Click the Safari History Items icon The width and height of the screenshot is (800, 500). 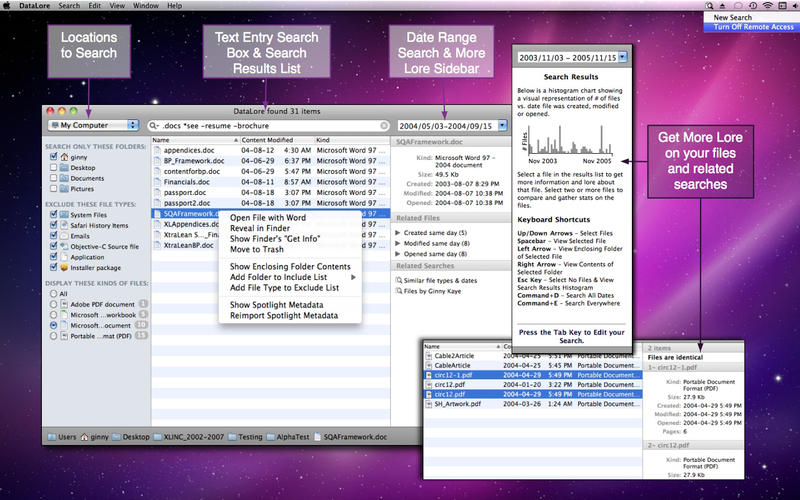click(64, 225)
